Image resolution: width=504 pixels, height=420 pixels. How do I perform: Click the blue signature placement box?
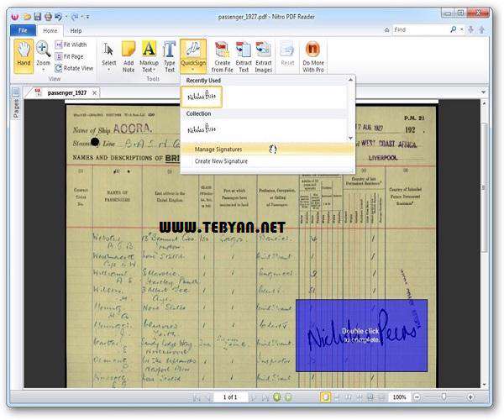click(x=361, y=335)
